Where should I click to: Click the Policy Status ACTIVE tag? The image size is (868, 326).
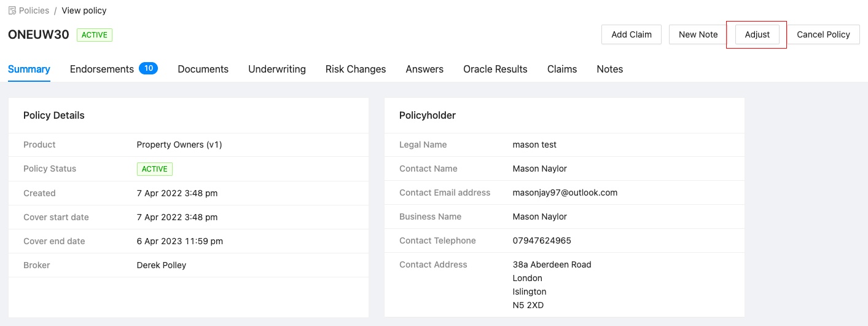(155, 169)
